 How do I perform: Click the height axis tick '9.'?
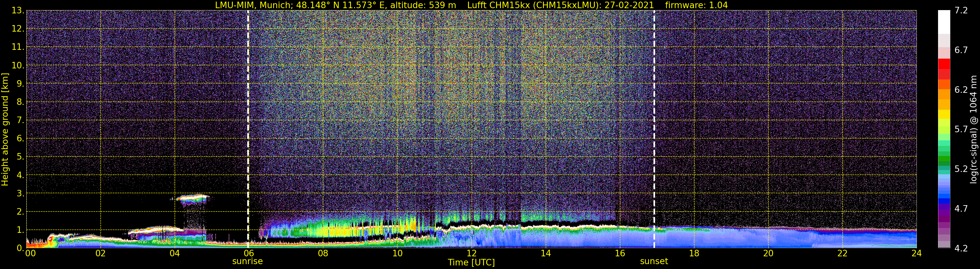(20, 84)
